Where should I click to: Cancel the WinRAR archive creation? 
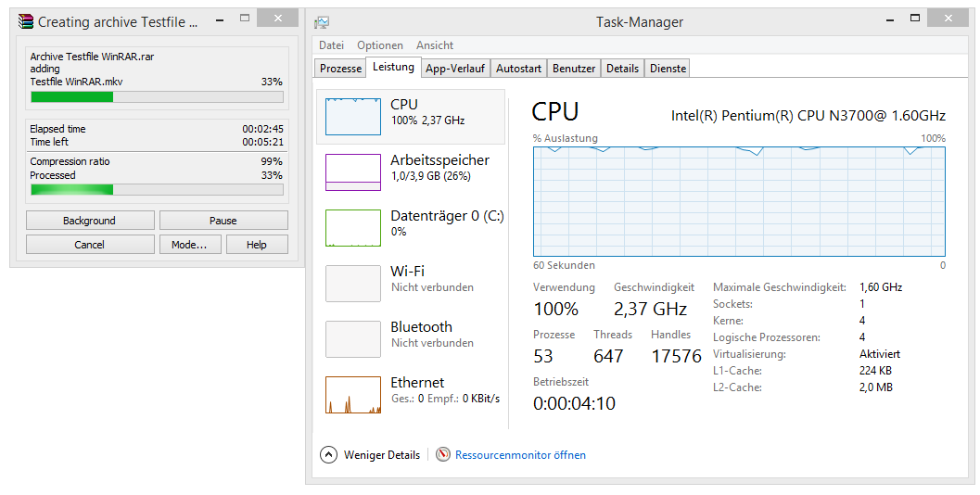[90, 245]
